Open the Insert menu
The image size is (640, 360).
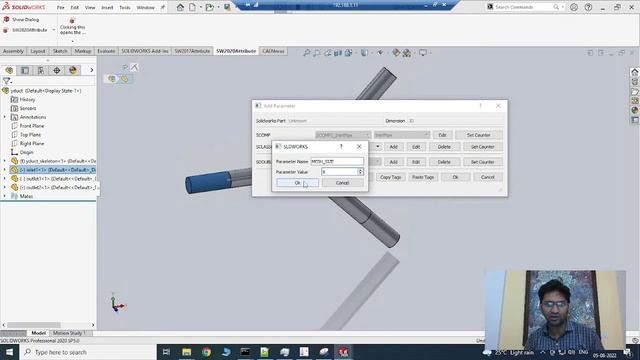107,7
